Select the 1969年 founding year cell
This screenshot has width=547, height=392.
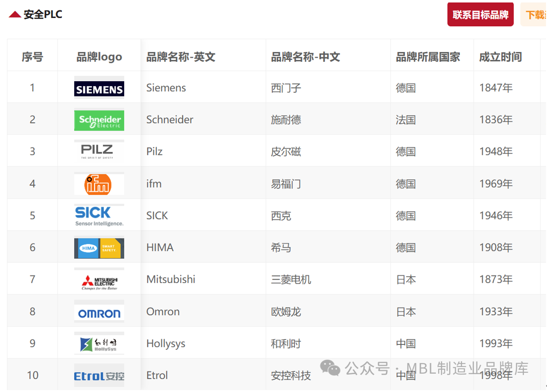[507, 184]
